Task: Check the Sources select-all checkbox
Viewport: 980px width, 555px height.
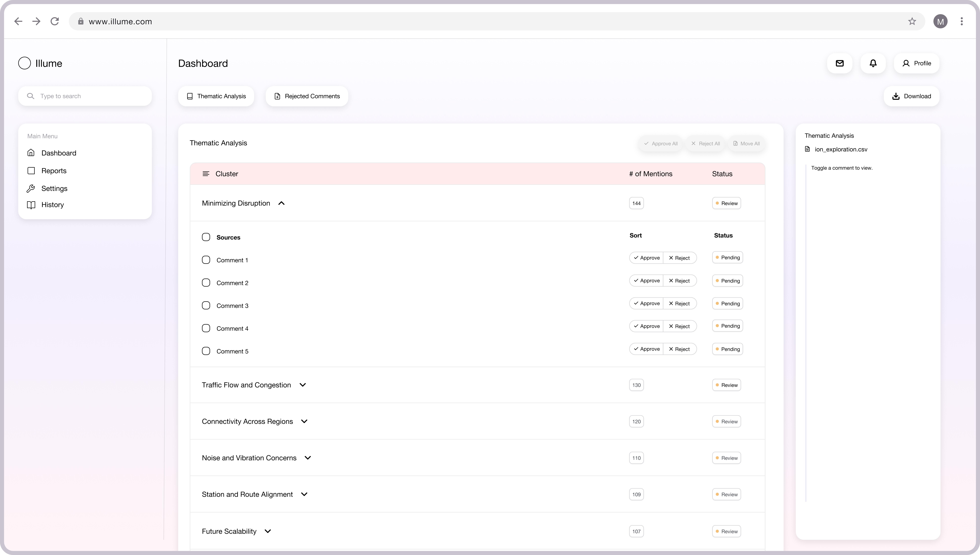Action: (206, 237)
